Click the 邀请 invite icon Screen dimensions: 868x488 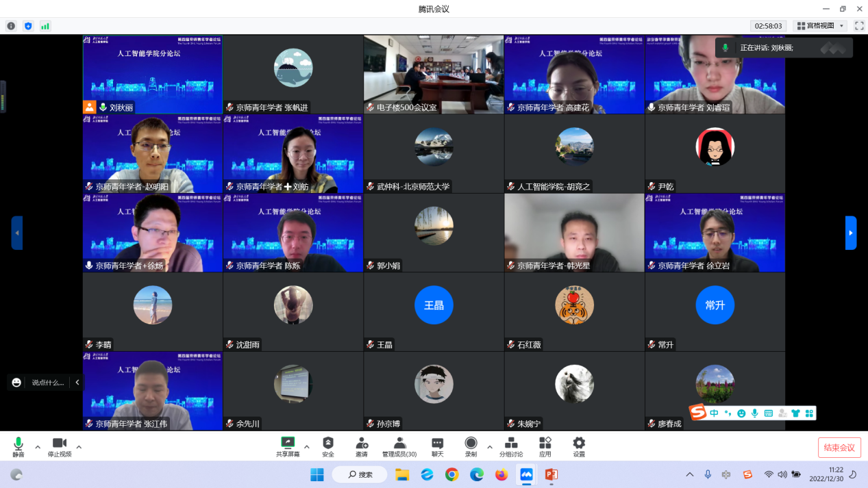[361, 447]
